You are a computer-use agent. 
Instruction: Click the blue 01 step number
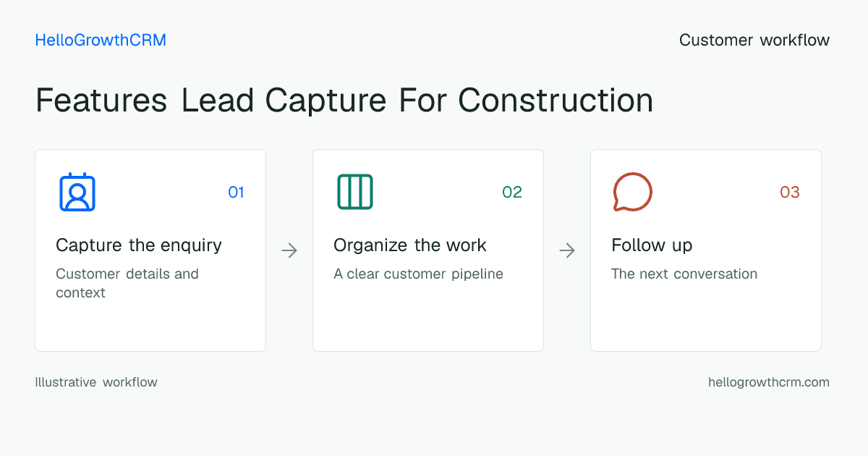(x=236, y=192)
